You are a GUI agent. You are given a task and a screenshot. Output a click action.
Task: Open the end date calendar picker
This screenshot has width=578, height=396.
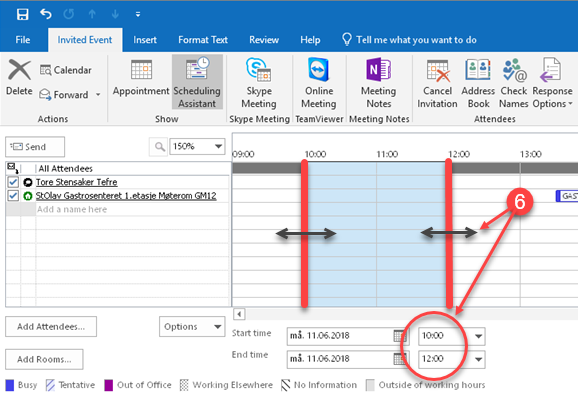(400, 359)
